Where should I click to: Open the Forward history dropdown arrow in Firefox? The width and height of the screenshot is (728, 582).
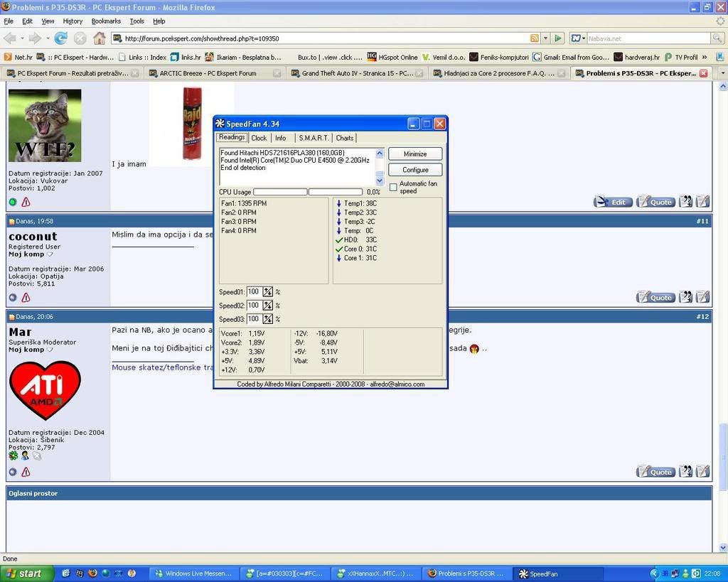(x=48, y=38)
